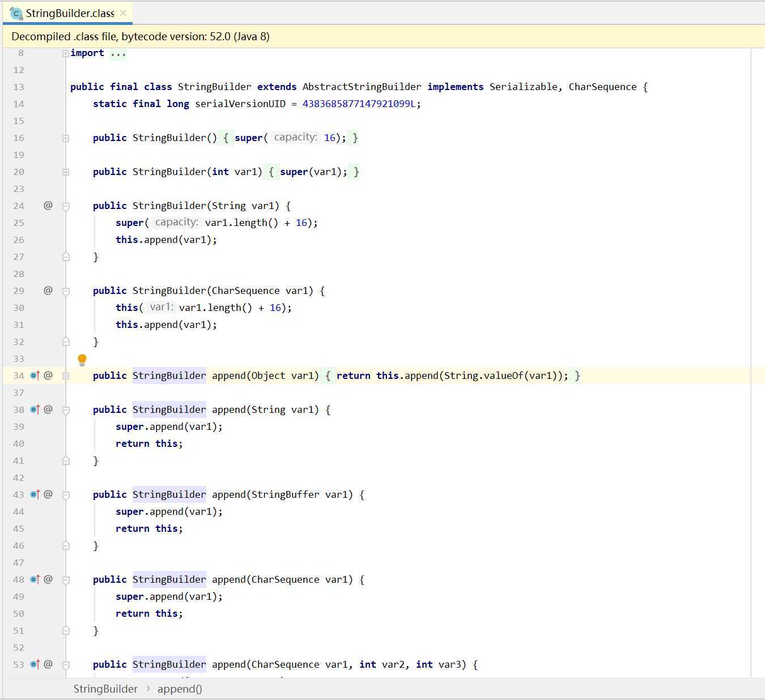Click the super(var1) call on line 20
This screenshot has width=765, height=700.
(311, 172)
